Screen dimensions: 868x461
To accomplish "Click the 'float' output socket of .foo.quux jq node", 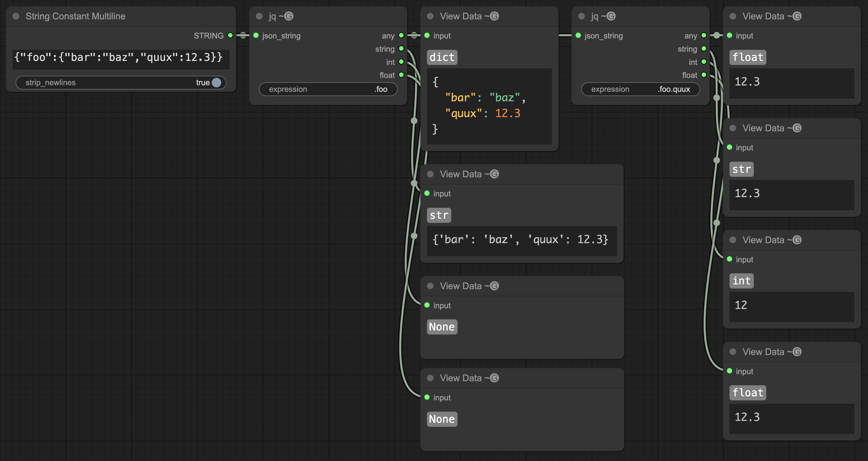I will click(x=704, y=75).
